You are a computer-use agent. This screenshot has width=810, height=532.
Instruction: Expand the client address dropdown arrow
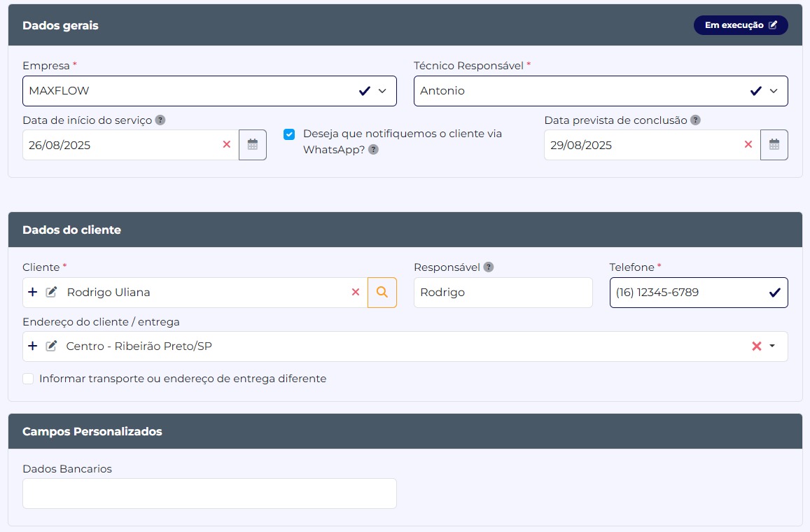click(772, 346)
